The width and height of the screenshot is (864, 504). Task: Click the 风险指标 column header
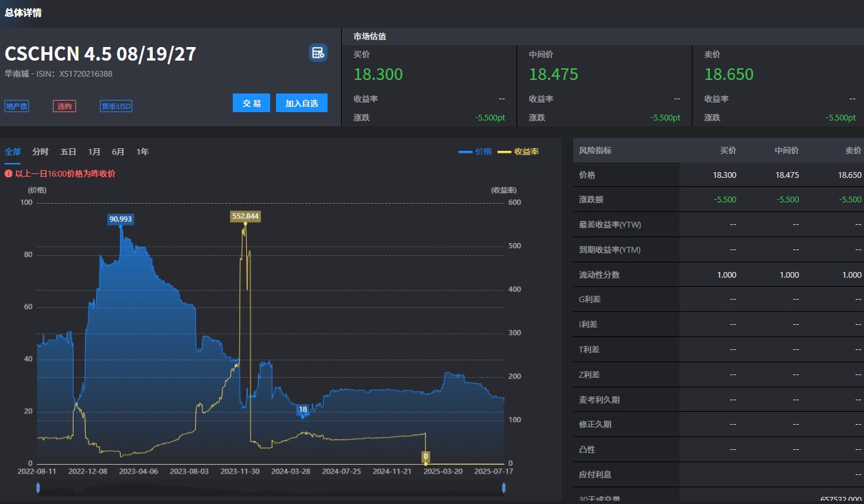(x=595, y=150)
